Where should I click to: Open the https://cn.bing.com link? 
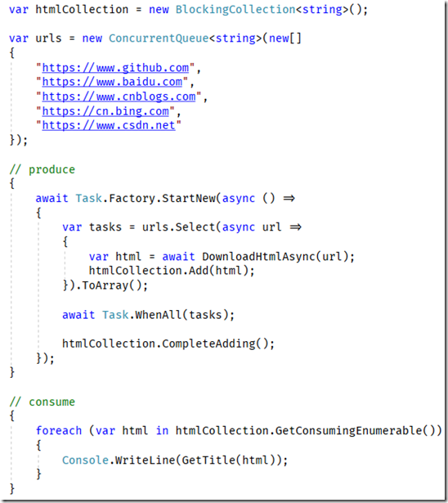coord(105,111)
